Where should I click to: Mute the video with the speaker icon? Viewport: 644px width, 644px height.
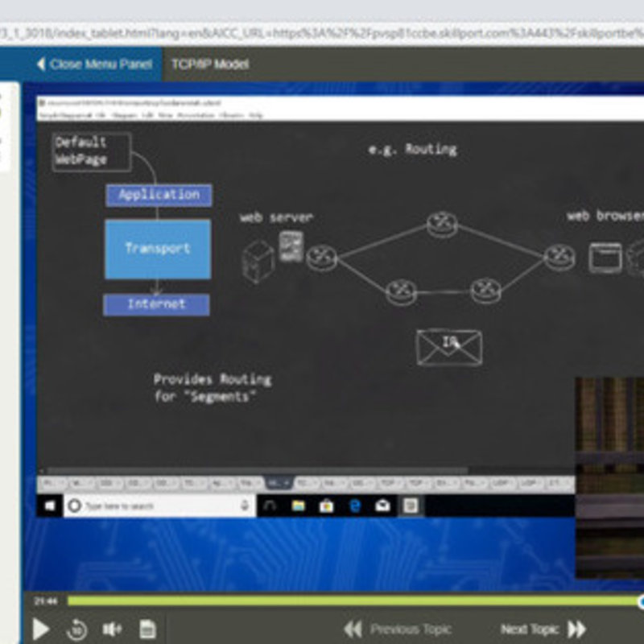tap(112, 630)
